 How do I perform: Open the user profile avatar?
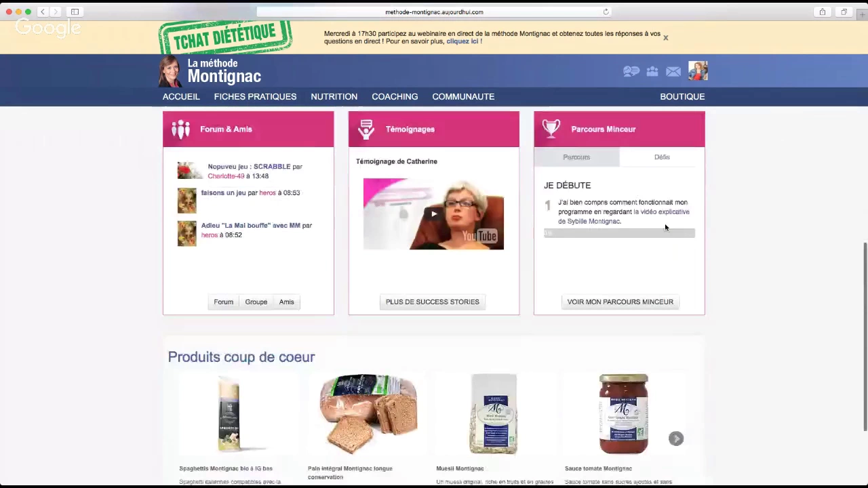click(x=698, y=70)
